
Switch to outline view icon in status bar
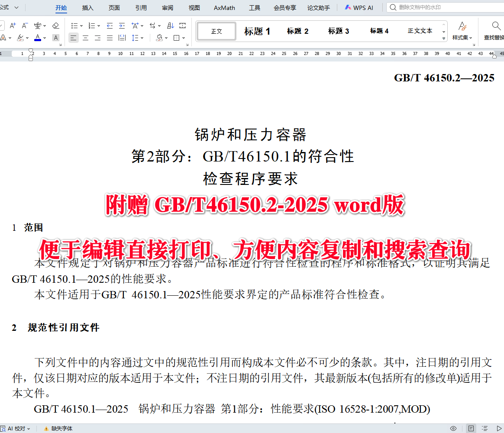point(485,429)
